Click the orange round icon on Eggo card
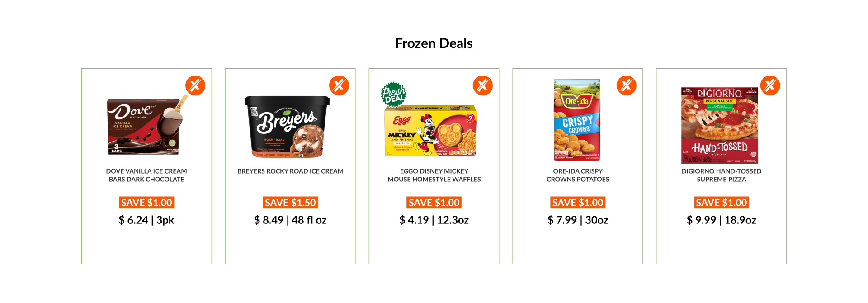868x303 pixels. [x=483, y=85]
